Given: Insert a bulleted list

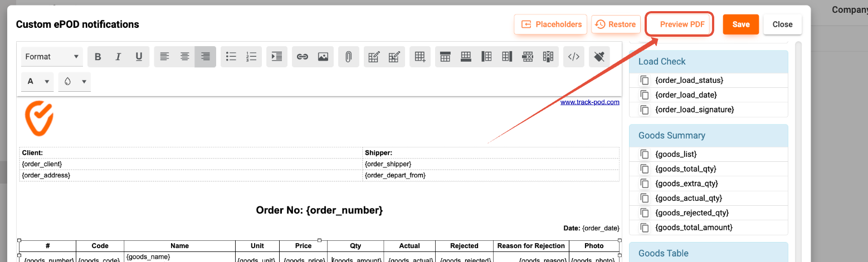Looking at the screenshot, I should [231, 57].
